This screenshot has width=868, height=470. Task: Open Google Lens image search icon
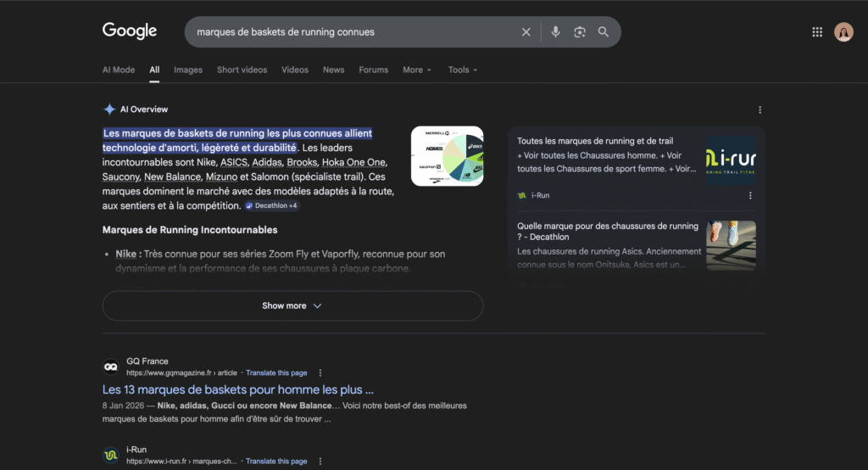point(580,32)
